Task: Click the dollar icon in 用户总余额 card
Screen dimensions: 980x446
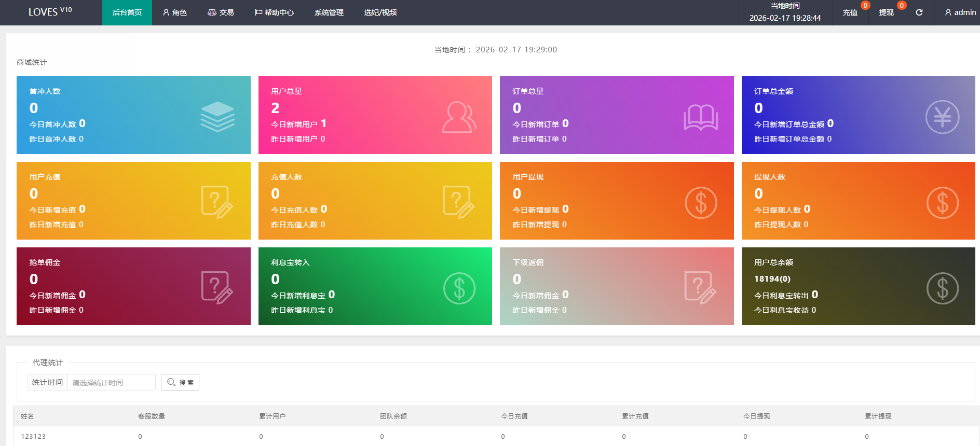Action: (942, 288)
